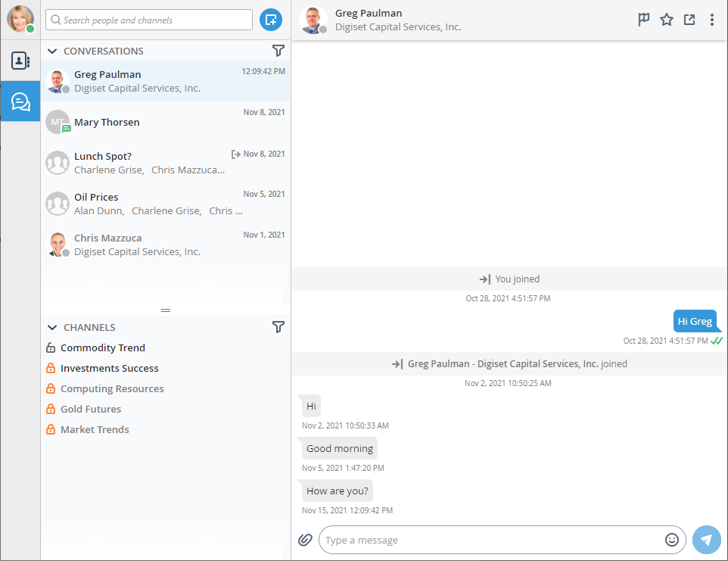Toggle the channels list filter

pos(278,327)
